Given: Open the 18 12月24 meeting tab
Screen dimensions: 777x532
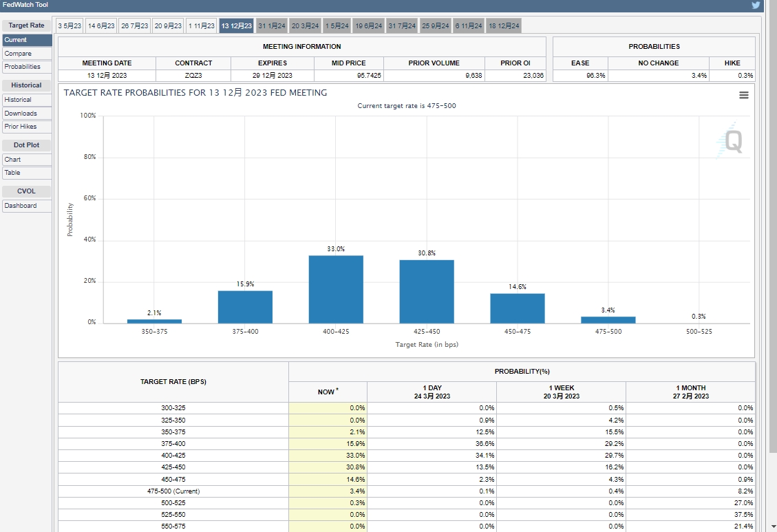Looking at the screenshot, I should click(504, 26).
